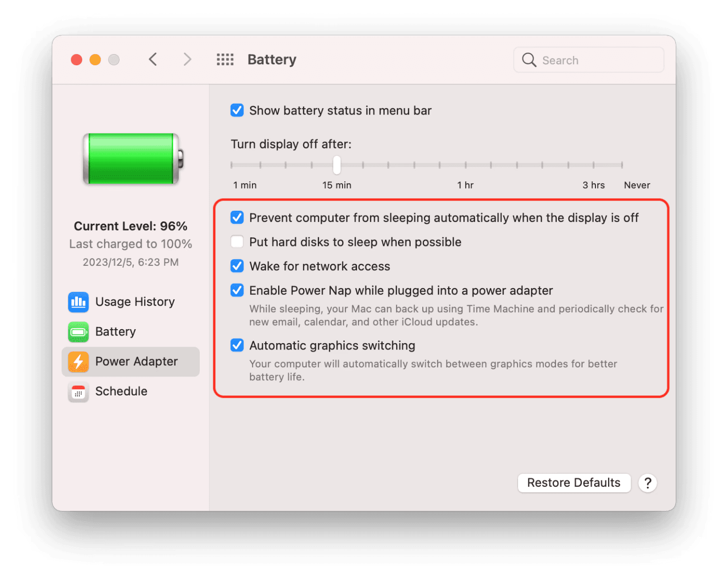Click the magnifying glass in the search bar
This screenshot has width=728, height=580.
pos(529,60)
